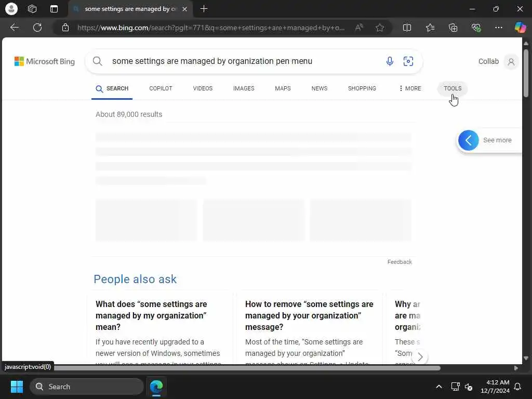The height and width of the screenshot is (399, 532).
Task: Refresh the current page
Action: [x=37, y=28]
